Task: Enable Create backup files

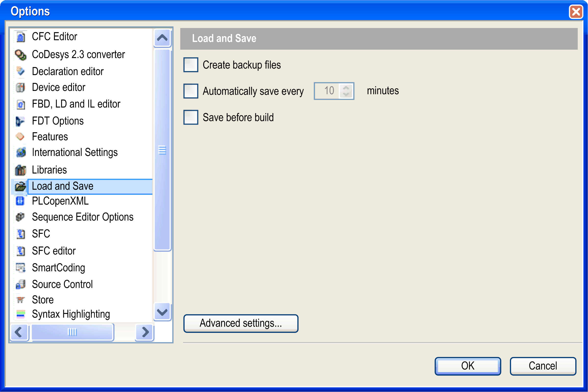Action: click(x=191, y=65)
